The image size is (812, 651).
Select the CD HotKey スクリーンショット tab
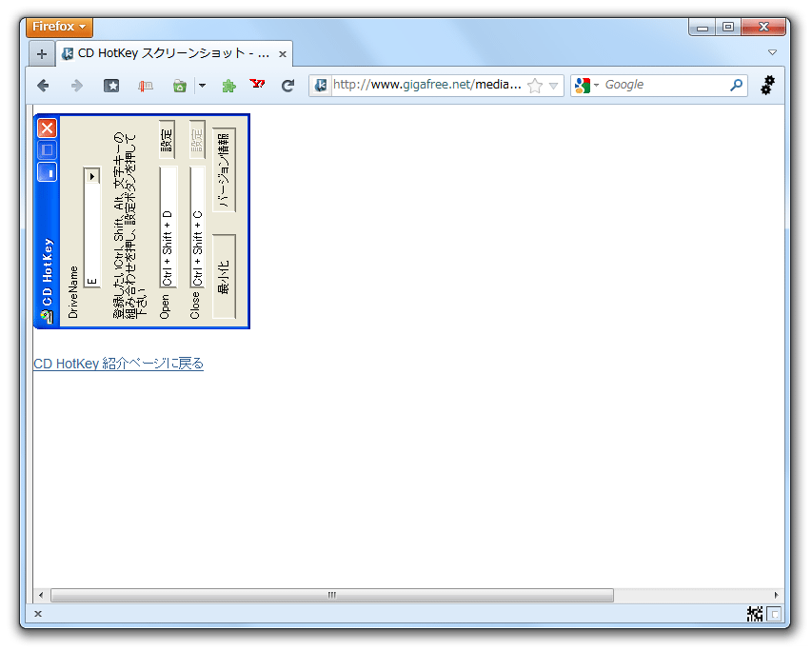pyautogui.click(x=173, y=54)
